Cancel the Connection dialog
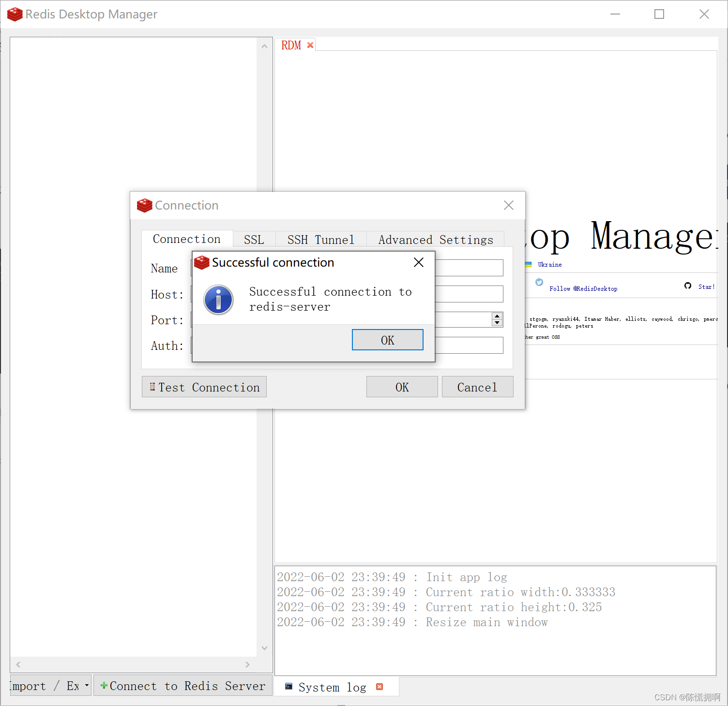This screenshot has width=728, height=706. [477, 387]
